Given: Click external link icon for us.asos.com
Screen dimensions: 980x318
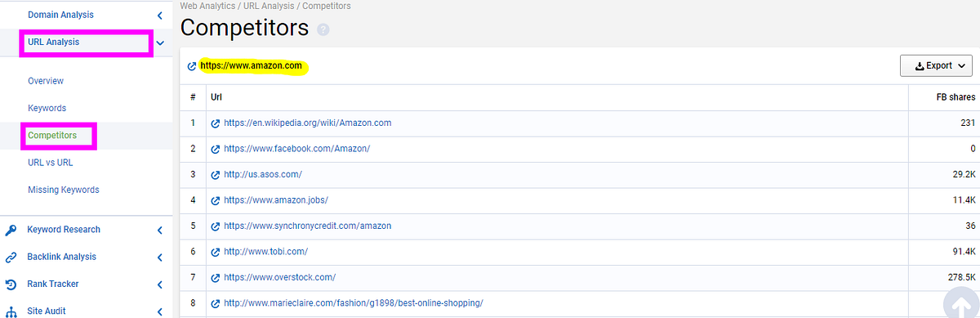Looking at the screenshot, I should pyautogui.click(x=216, y=175).
